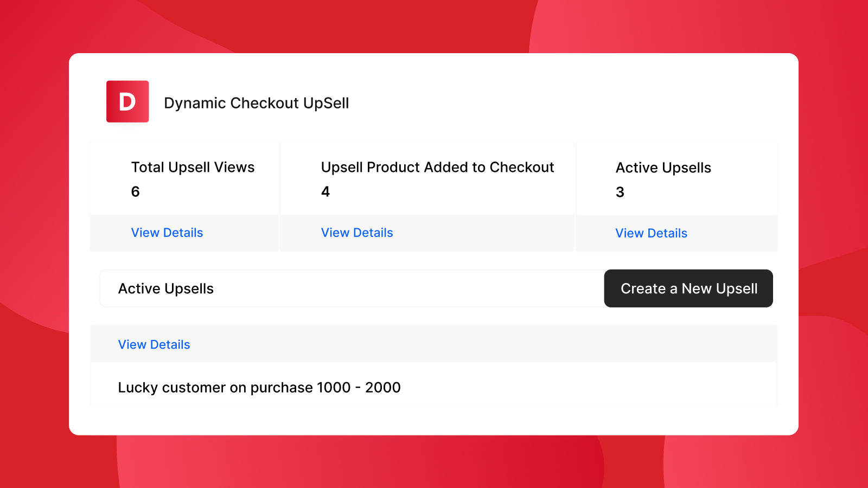The image size is (868, 488).
Task: Click the Upsell Product Added to Checkout label
Action: (x=437, y=167)
